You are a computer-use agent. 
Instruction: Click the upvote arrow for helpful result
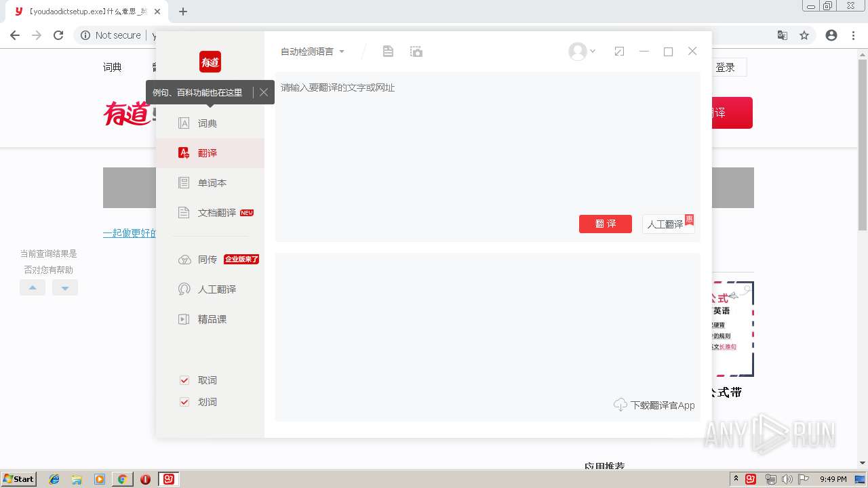[x=33, y=287]
